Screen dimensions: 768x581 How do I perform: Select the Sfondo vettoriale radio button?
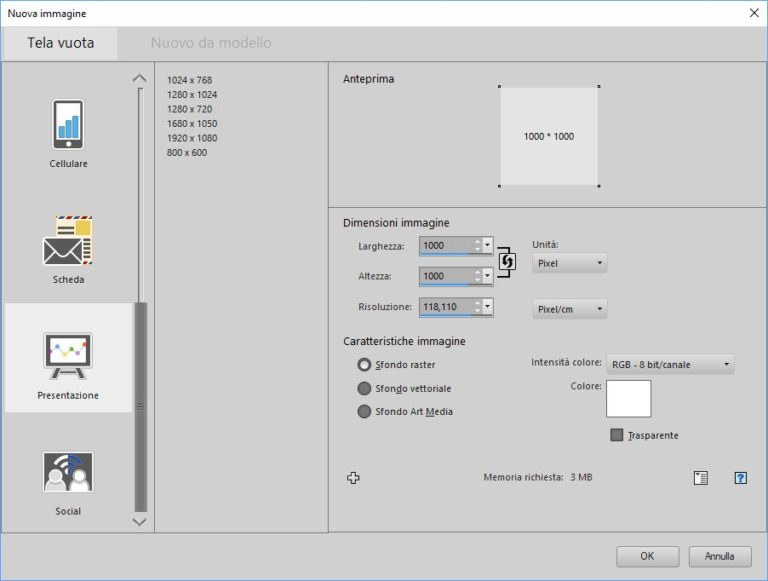(365, 388)
